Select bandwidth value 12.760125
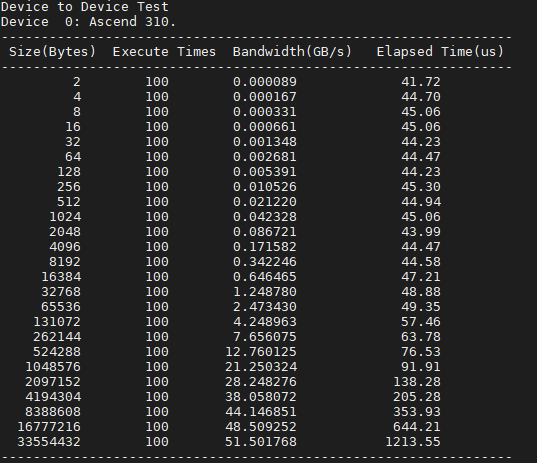Viewport: 537px width, 463px height. (x=261, y=352)
